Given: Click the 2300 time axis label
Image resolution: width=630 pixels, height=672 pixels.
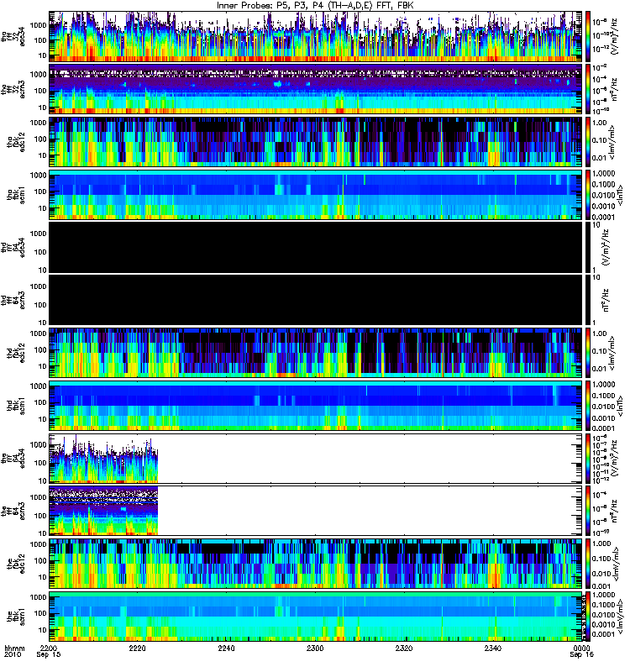Looking at the screenshot, I should point(315,648).
